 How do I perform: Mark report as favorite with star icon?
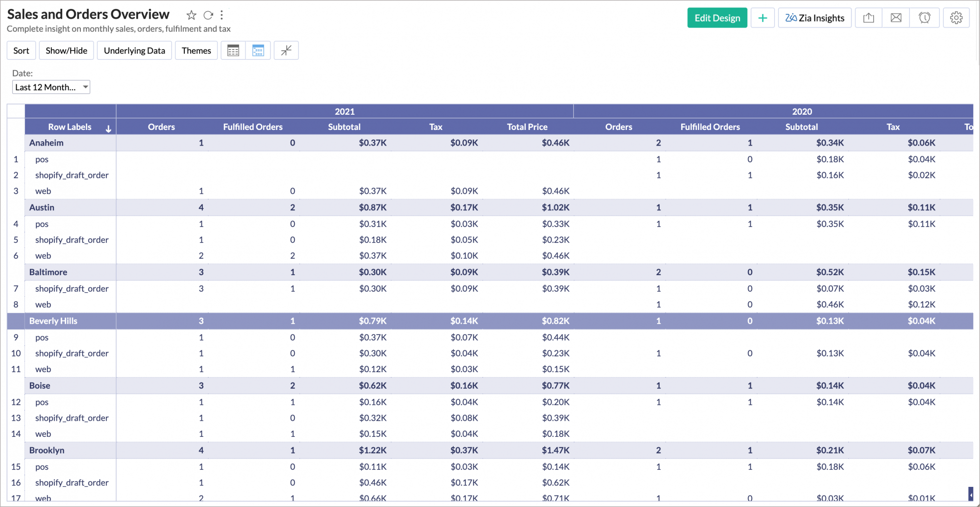click(x=191, y=15)
